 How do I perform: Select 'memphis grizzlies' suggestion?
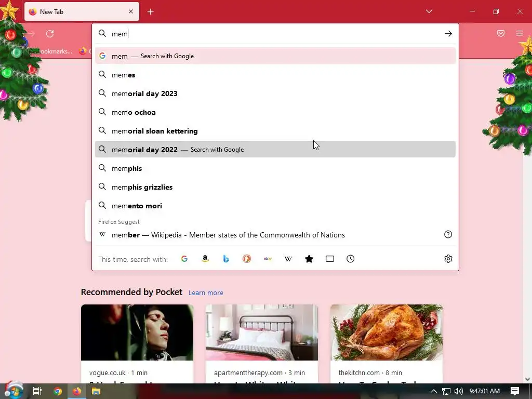[275, 187]
